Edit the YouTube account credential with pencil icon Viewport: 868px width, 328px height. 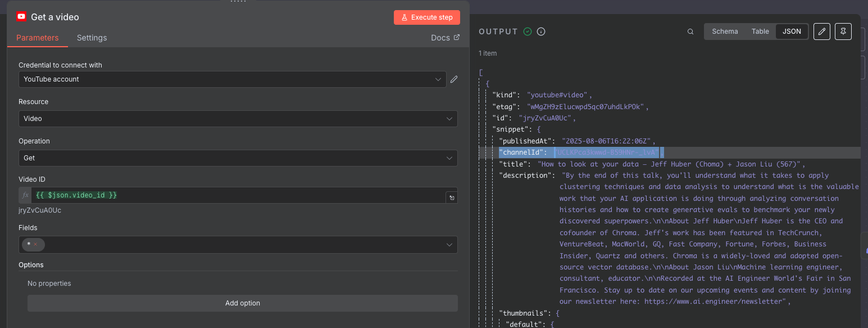[454, 79]
